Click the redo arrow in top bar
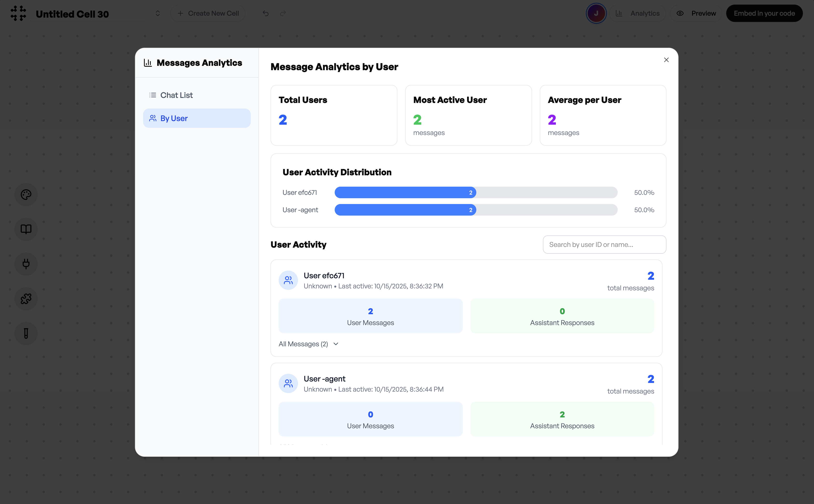Screen dimensions: 814x504 [283, 13]
